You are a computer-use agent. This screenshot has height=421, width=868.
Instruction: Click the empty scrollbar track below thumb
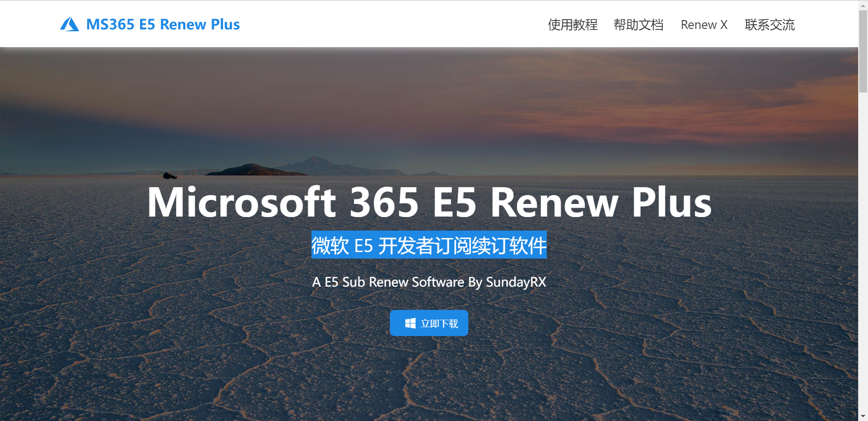(x=863, y=252)
